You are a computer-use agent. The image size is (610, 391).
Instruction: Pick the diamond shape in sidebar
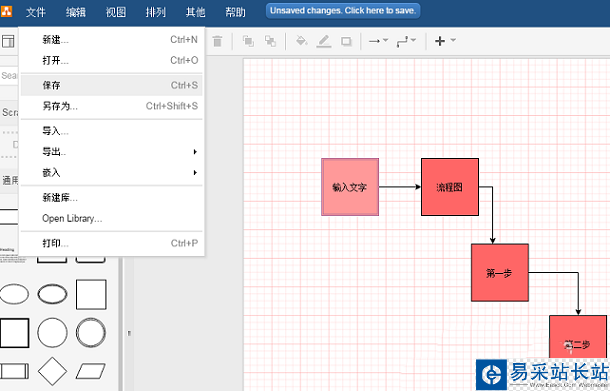(52, 371)
